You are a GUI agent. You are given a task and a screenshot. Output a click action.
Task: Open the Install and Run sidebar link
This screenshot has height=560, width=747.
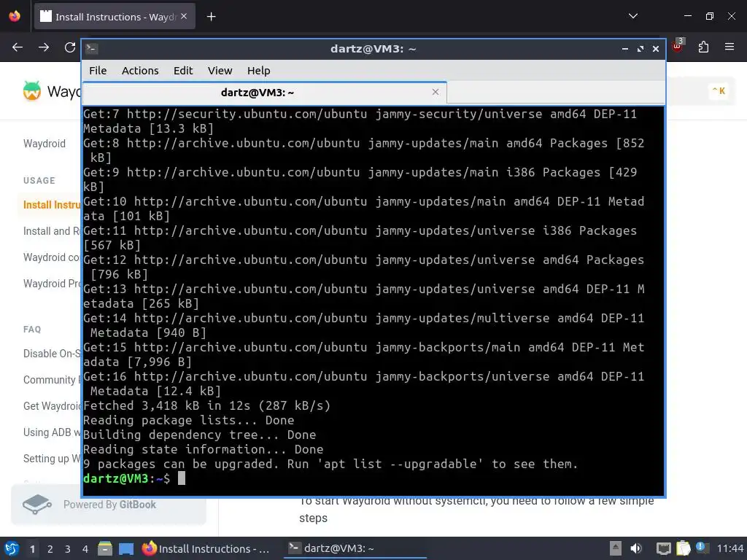[x=52, y=231]
